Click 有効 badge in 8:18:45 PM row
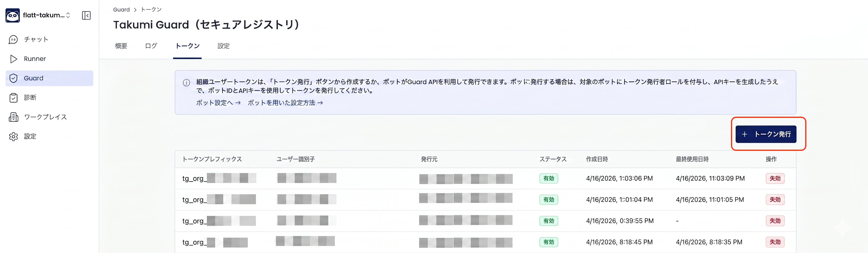 (548, 242)
